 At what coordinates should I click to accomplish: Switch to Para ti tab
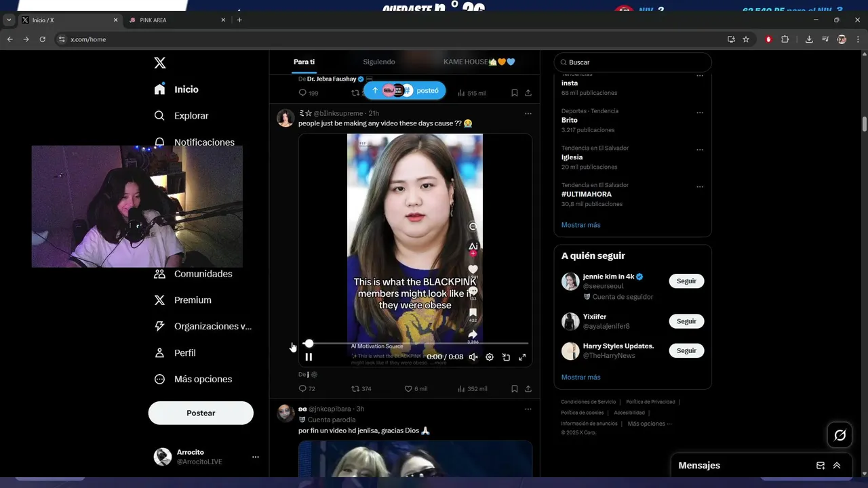click(304, 62)
